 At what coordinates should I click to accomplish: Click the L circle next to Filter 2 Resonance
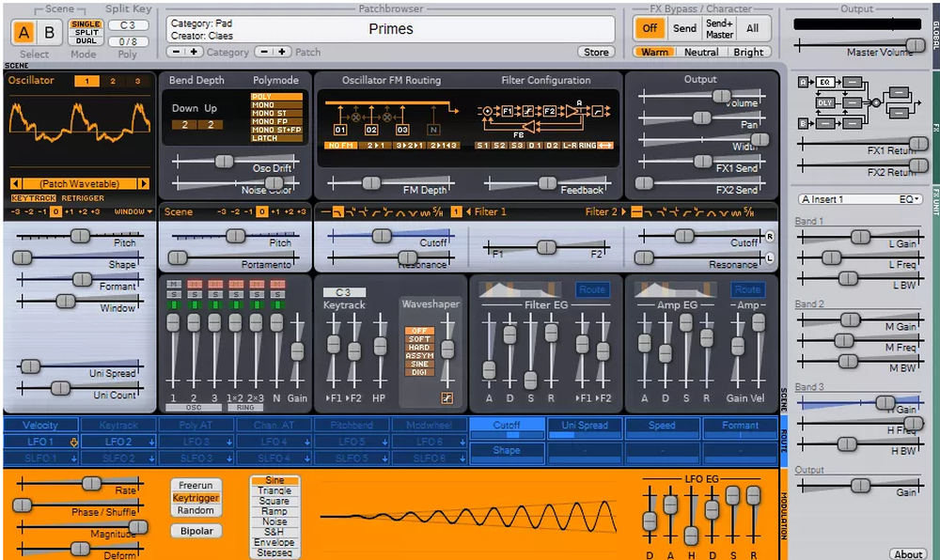[770, 258]
